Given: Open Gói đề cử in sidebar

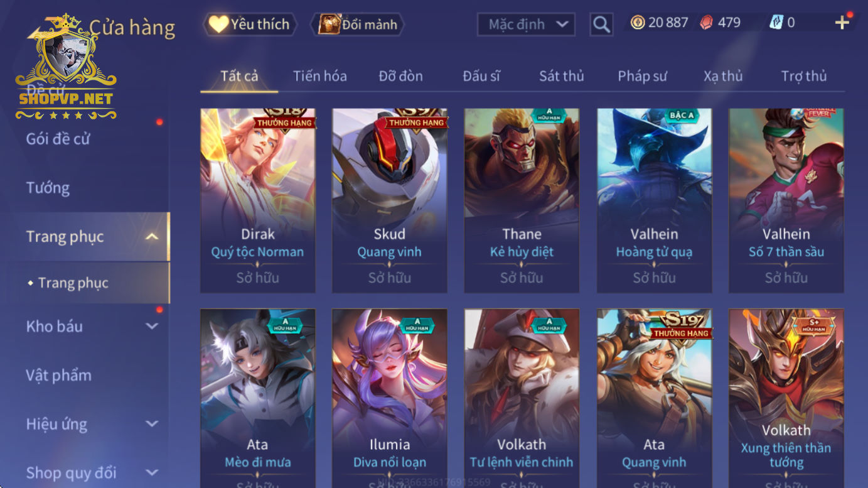Looking at the screenshot, I should (58, 139).
